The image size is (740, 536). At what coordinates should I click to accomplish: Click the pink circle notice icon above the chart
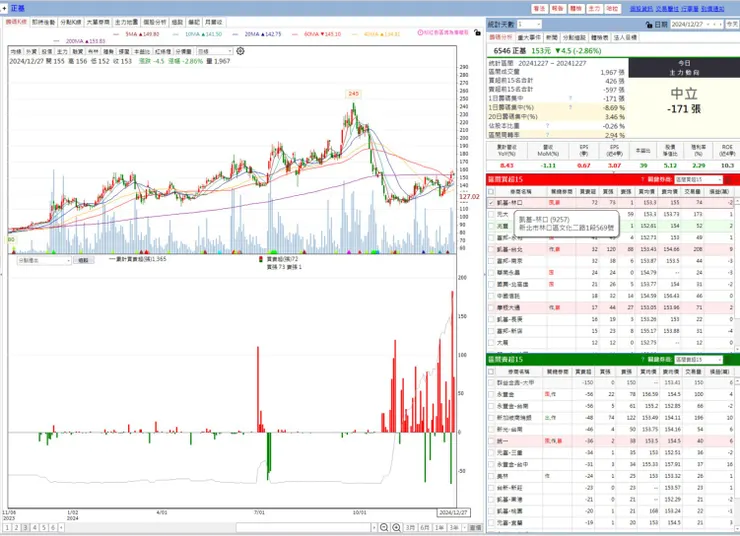tap(420, 33)
